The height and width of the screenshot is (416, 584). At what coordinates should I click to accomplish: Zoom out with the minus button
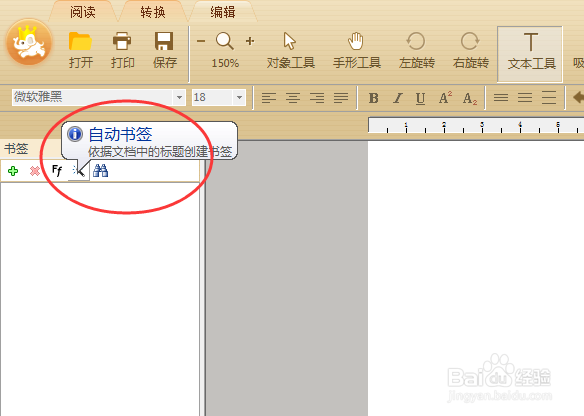[x=201, y=41]
